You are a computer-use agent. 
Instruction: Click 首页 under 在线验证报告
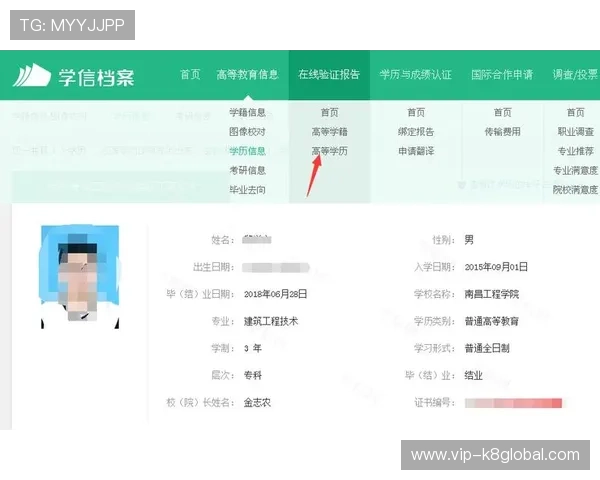(329, 113)
